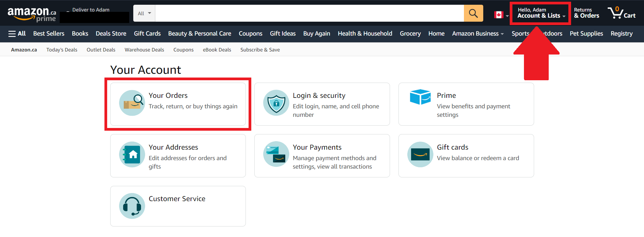Click 'View balance or redeem a card'
Viewport: 644px width, 237px height.
[x=478, y=158]
